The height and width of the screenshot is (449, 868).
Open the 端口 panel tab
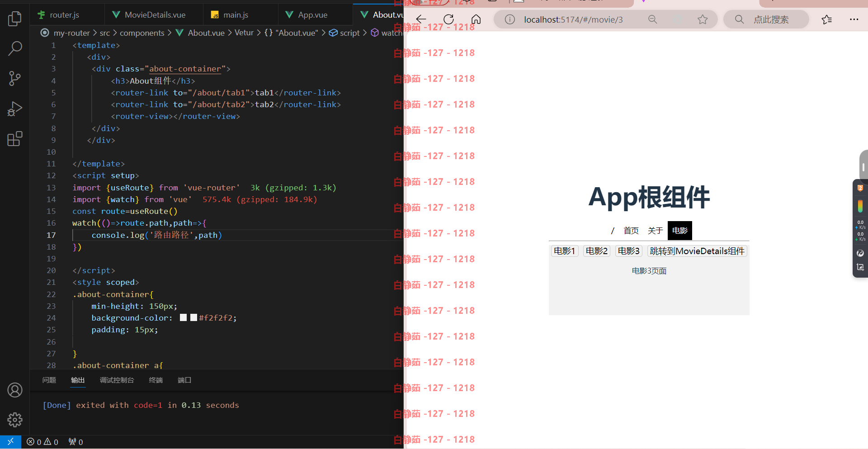(184, 380)
